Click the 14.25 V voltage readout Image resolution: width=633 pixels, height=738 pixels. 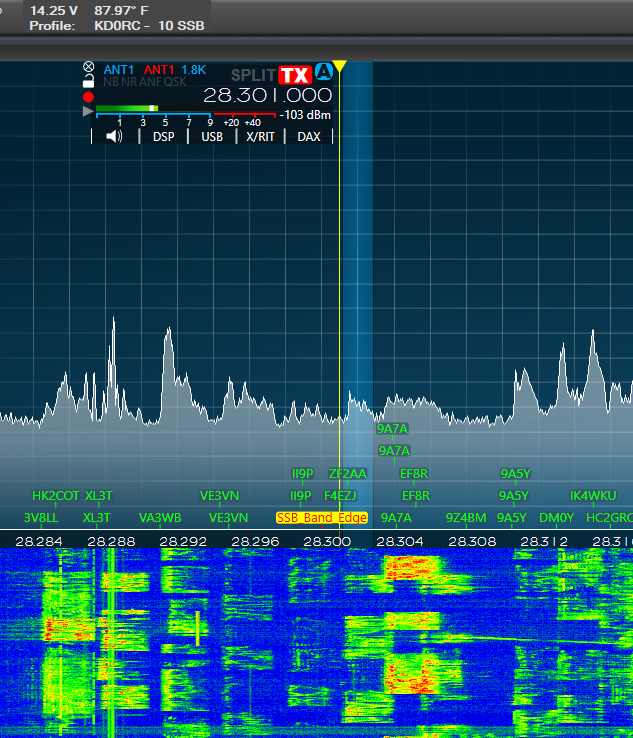[x=54, y=10]
